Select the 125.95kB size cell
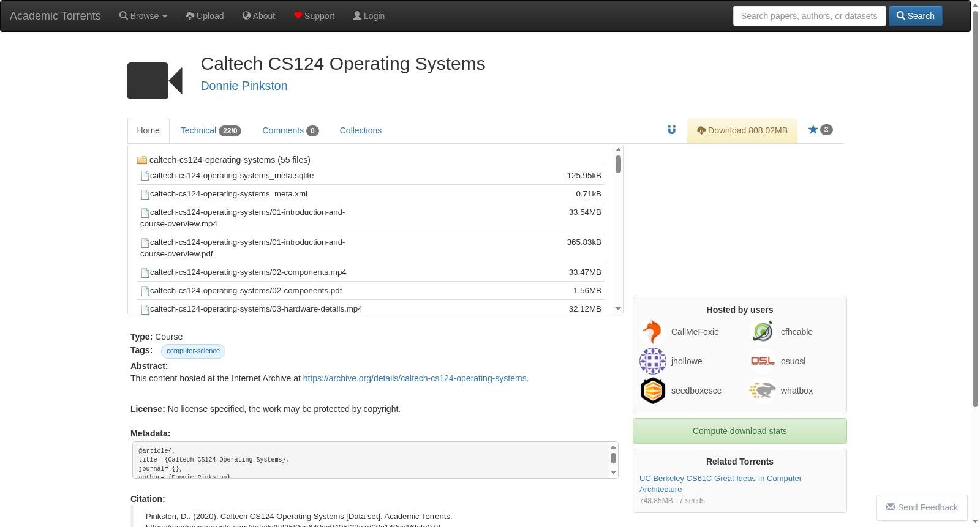This screenshot has height=527, width=980. 584,176
